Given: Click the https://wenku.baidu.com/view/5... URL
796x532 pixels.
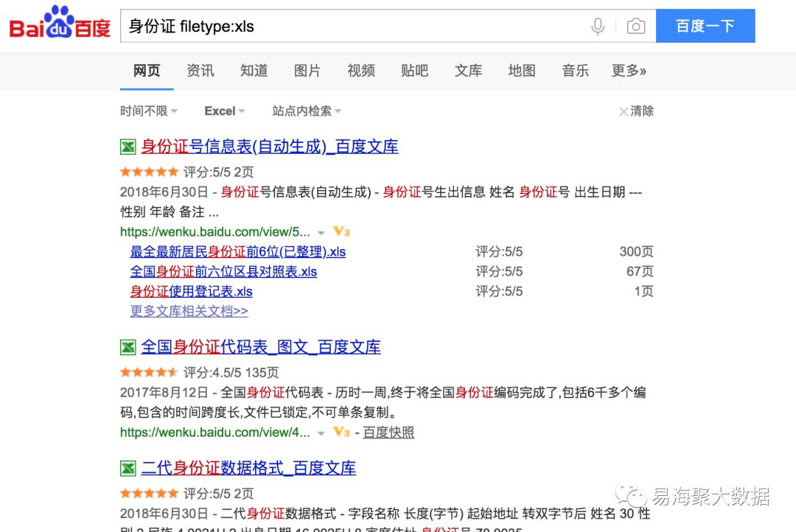Looking at the screenshot, I should tap(214, 232).
